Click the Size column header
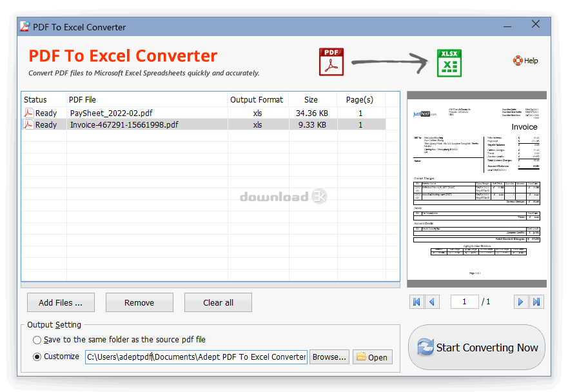 tap(313, 100)
